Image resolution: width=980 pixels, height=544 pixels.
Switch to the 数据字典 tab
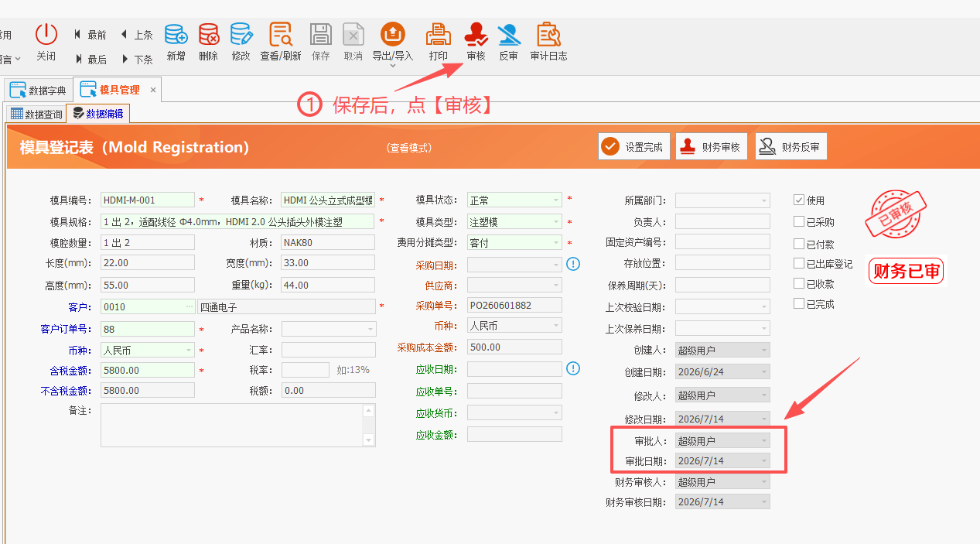click(39, 91)
